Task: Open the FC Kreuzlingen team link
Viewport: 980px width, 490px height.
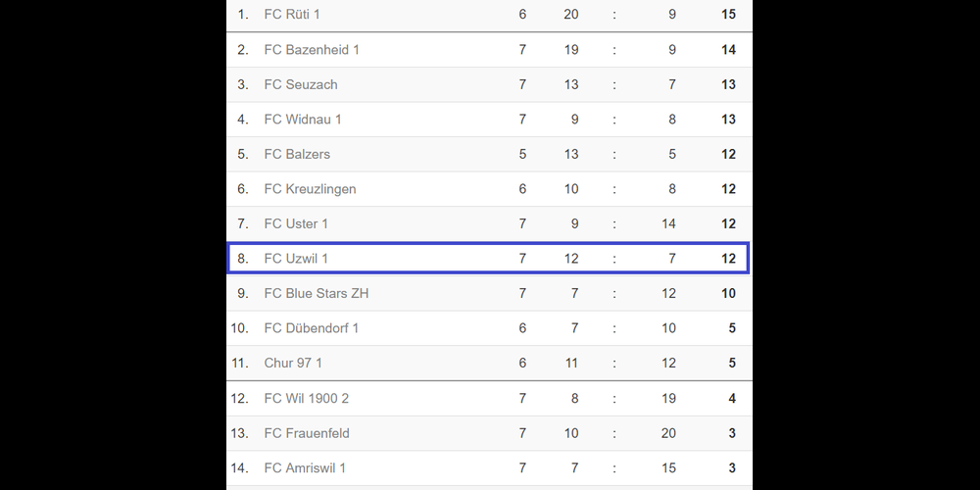Action: (x=310, y=189)
